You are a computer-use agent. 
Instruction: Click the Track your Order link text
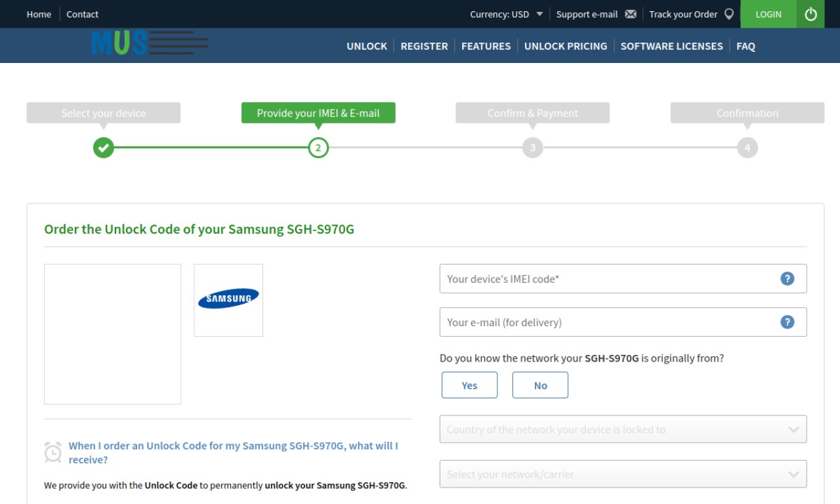(683, 14)
